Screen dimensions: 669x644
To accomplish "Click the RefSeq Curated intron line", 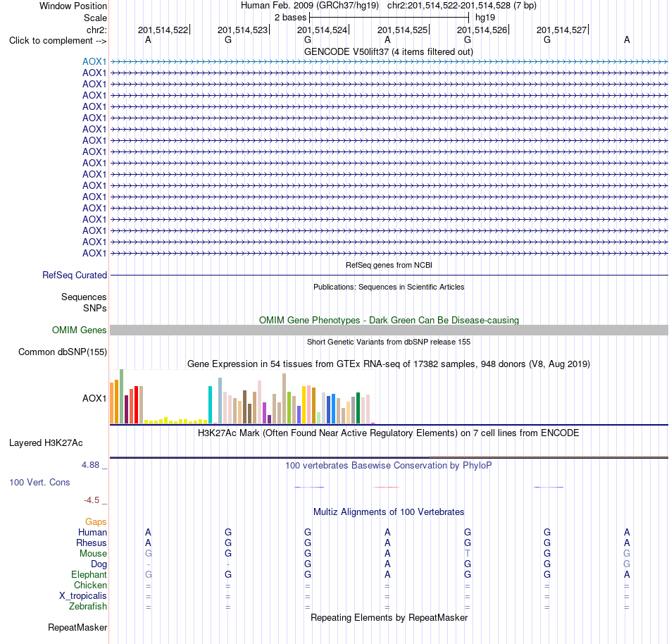I will [389, 275].
